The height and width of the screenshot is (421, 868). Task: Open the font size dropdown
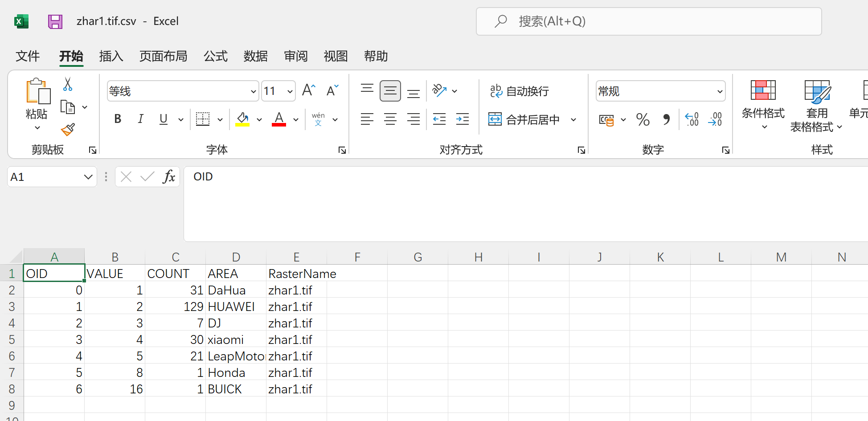(290, 91)
